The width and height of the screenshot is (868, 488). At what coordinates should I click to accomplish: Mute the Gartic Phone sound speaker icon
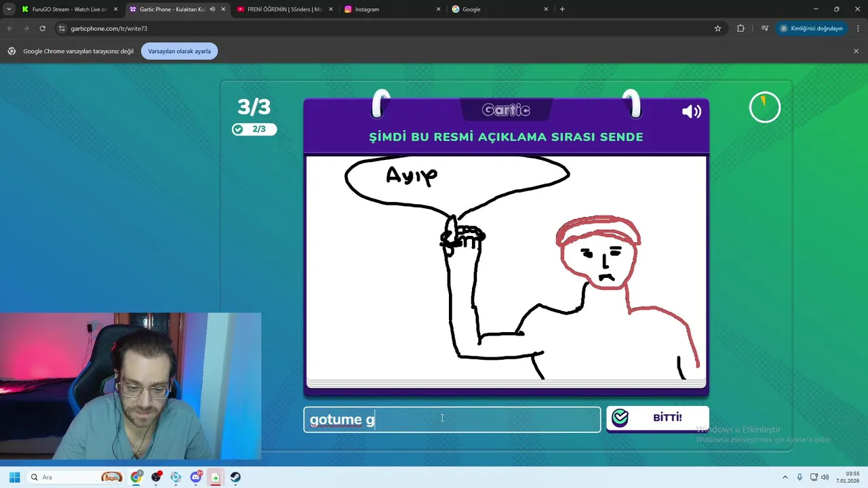[x=691, y=112]
